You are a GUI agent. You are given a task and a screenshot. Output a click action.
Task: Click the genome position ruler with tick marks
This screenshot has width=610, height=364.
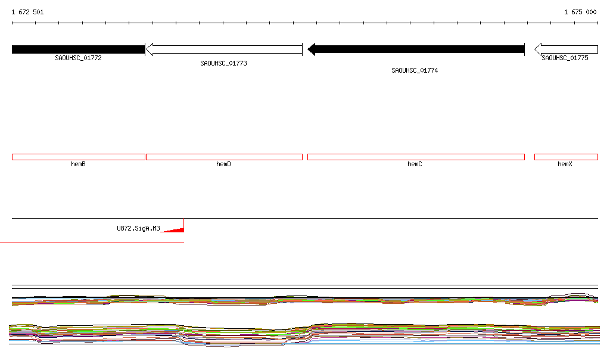(305, 23)
